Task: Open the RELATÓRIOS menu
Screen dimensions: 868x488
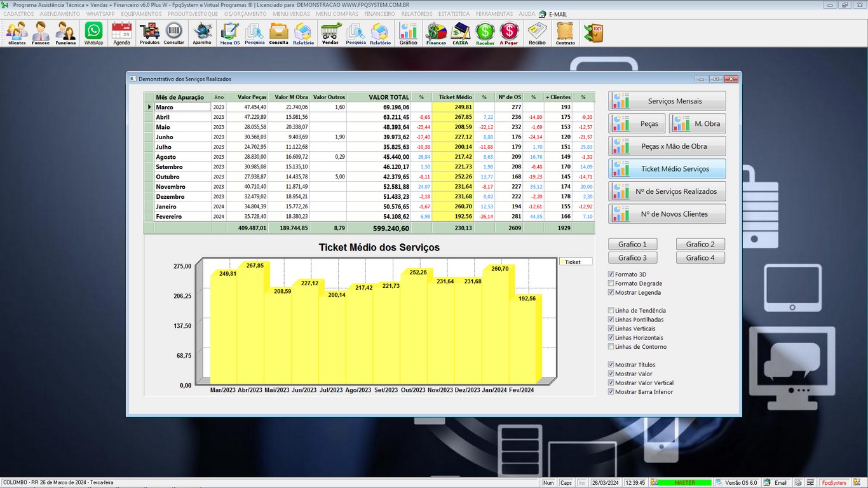Action: (x=417, y=14)
